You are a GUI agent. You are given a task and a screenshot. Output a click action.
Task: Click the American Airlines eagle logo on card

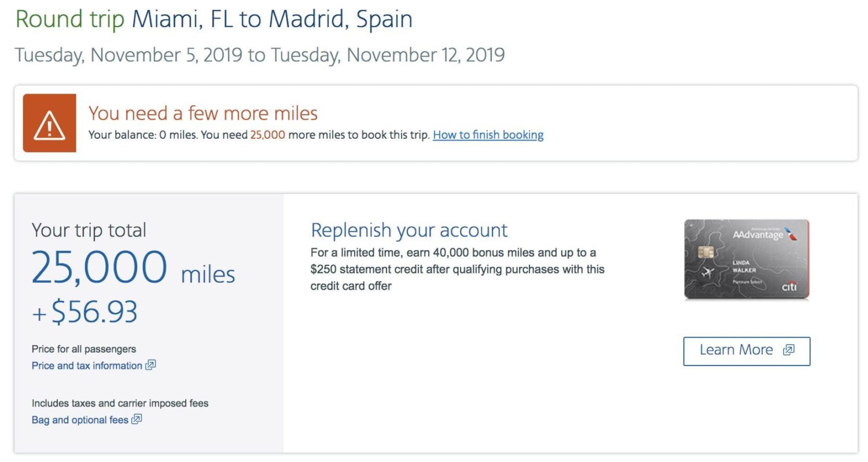click(792, 234)
